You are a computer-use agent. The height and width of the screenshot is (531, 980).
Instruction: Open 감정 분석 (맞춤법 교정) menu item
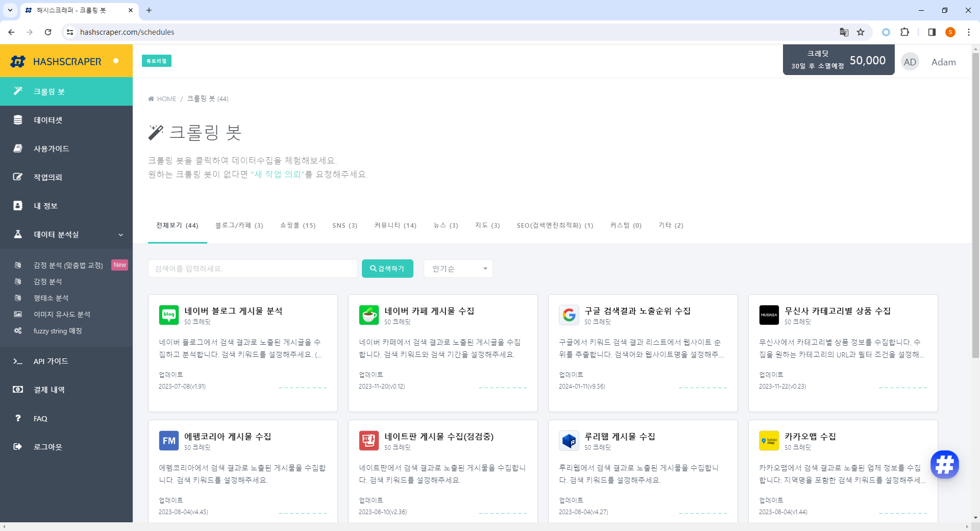point(68,265)
